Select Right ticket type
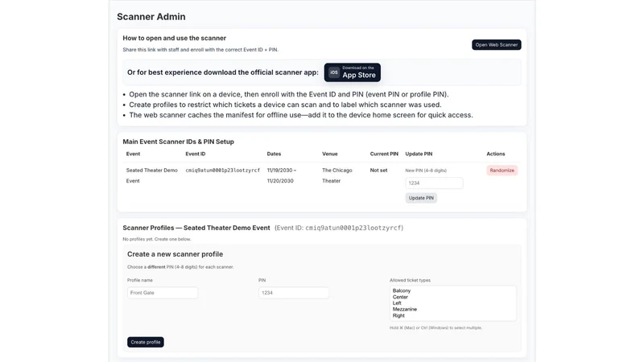The height and width of the screenshot is (362, 644). (x=398, y=315)
